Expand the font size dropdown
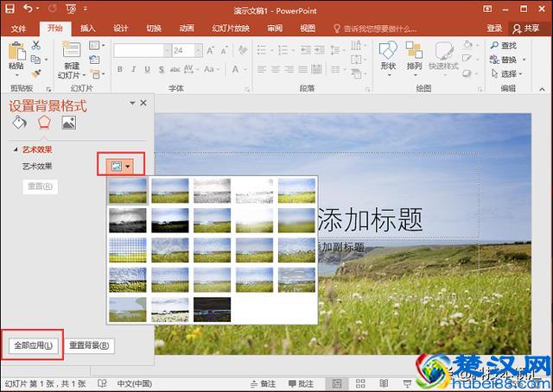The image size is (553, 392). tap(201, 51)
